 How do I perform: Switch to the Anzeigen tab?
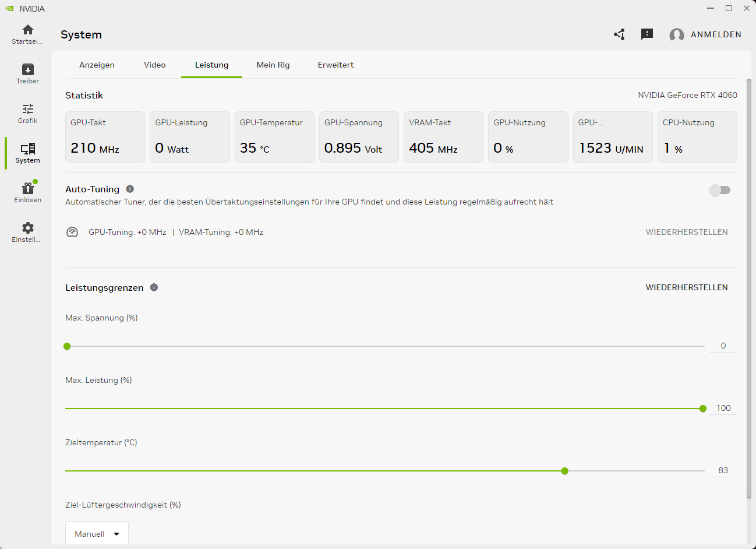[97, 65]
